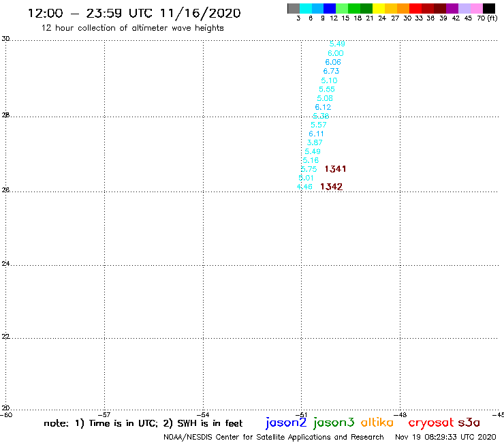This screenshot has width=504, height=443.
Task: Click the light green swatch in the scale
Action: [342, 8]
